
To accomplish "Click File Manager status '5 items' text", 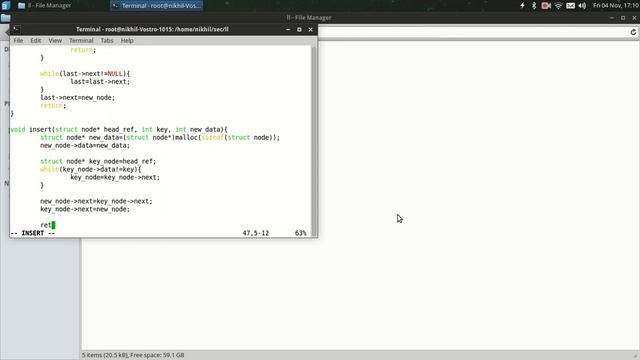I will pyautogui.click(x=133, y=355).
